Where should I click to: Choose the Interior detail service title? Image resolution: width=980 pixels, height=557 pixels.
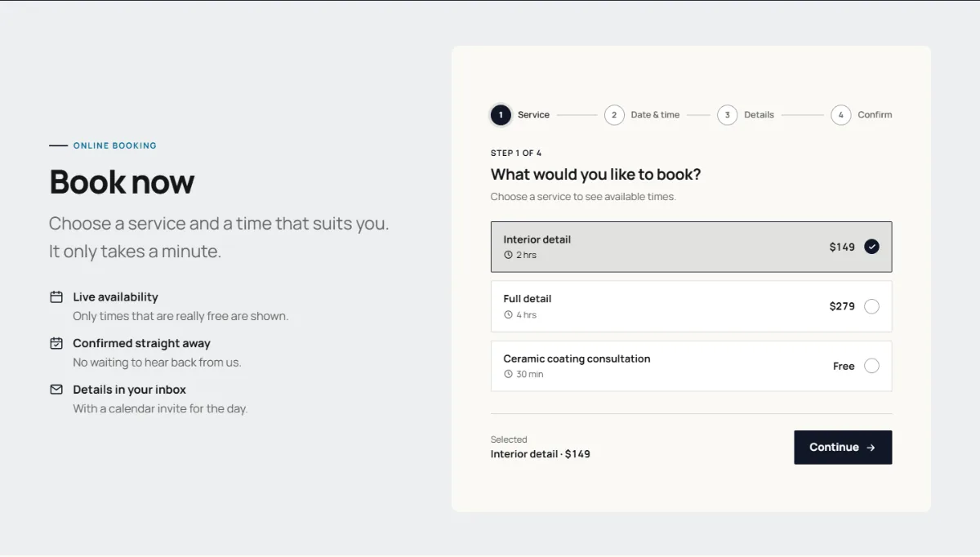tap(537, 239)
